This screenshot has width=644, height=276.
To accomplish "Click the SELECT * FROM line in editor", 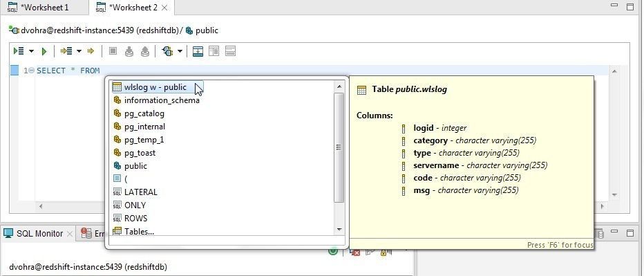I will tap(68, 71).
